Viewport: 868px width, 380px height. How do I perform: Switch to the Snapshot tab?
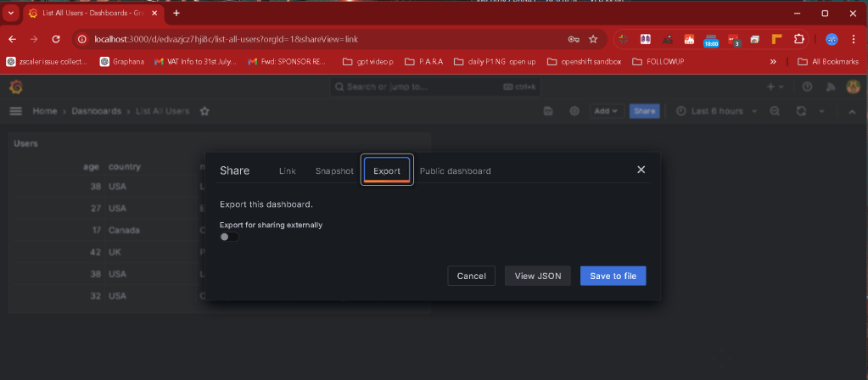334,171
